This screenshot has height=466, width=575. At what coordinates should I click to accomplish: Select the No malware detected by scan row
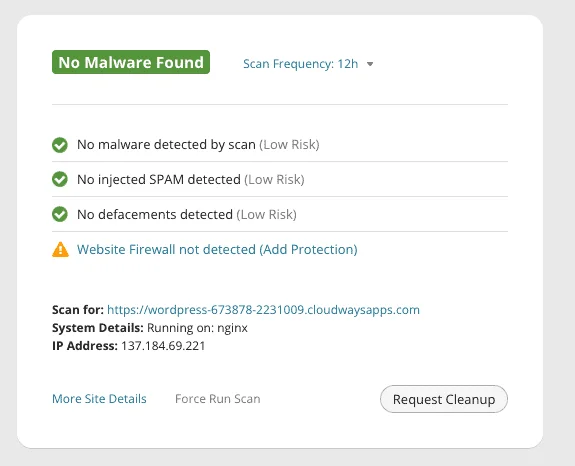tap(280, 144)
